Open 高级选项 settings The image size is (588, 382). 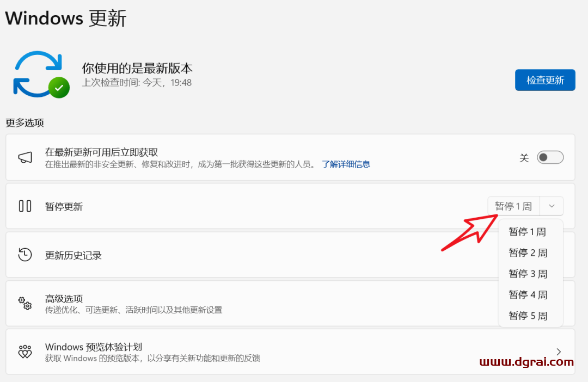[290, 304]
